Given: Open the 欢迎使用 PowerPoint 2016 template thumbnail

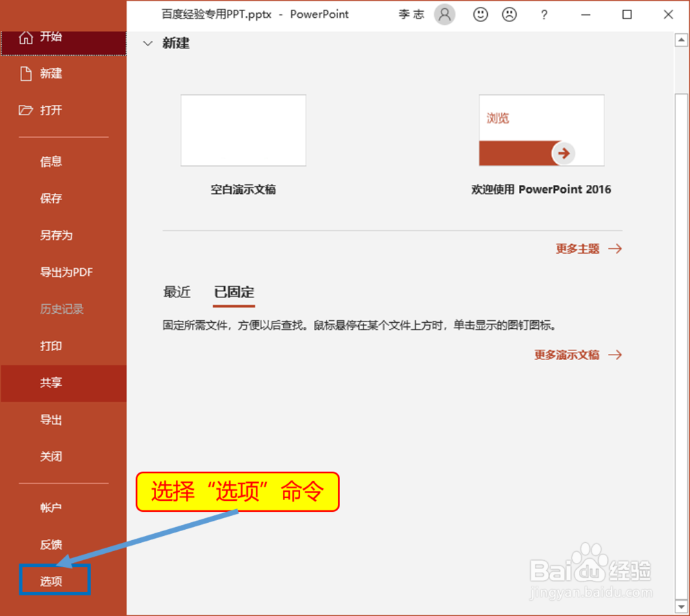Looking at the screenshot, I should (541, 130).
